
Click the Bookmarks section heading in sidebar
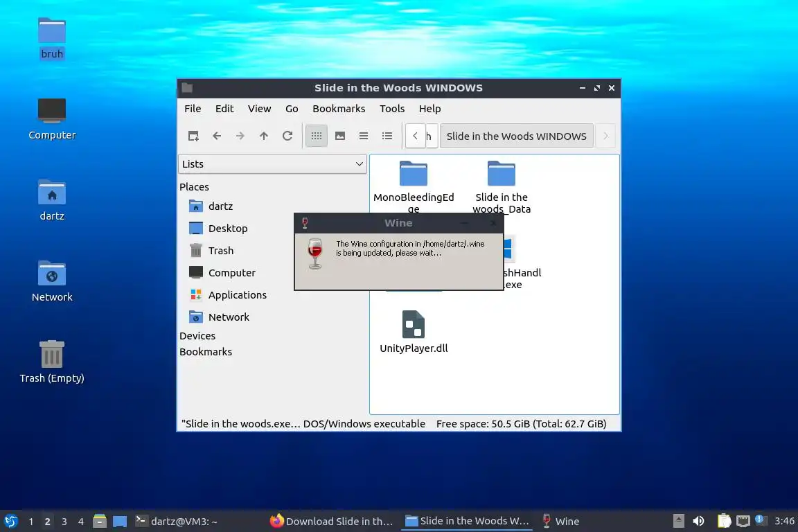coord(206,352)
